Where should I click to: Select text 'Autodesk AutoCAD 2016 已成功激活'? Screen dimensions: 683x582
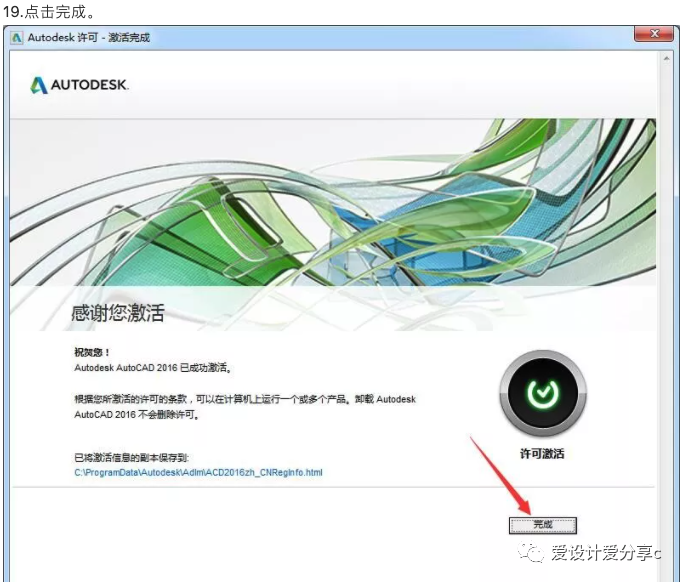tap(151, 368)
